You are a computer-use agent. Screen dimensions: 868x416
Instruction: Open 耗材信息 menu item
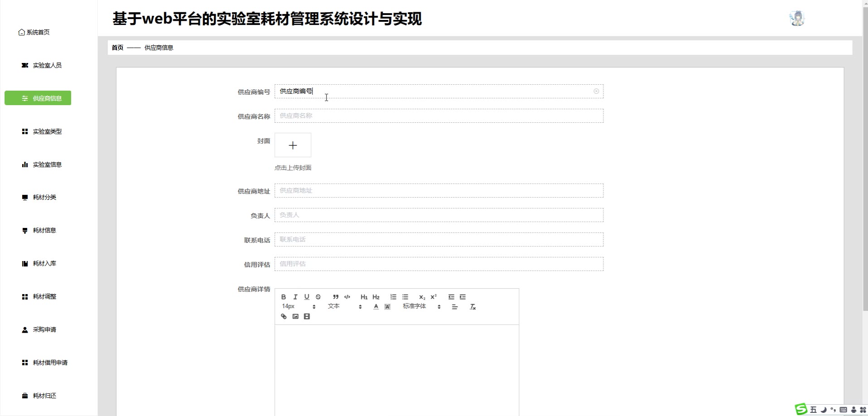39,230
